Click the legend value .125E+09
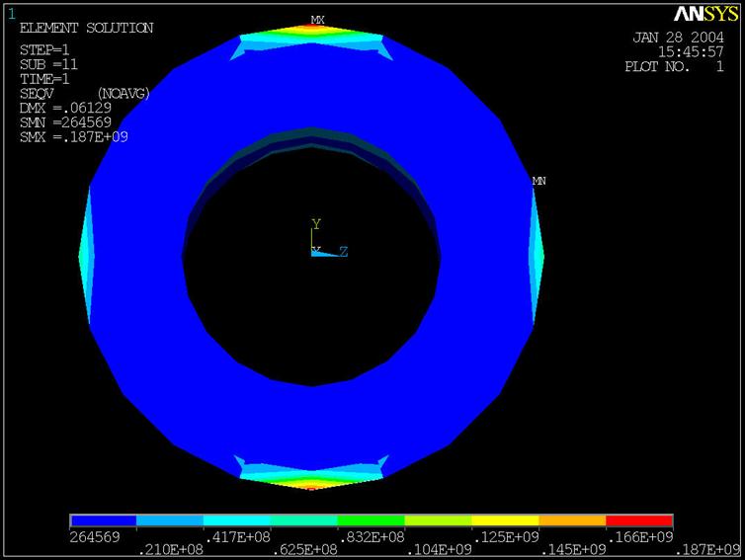745x560 pixels. click(506, 537)
